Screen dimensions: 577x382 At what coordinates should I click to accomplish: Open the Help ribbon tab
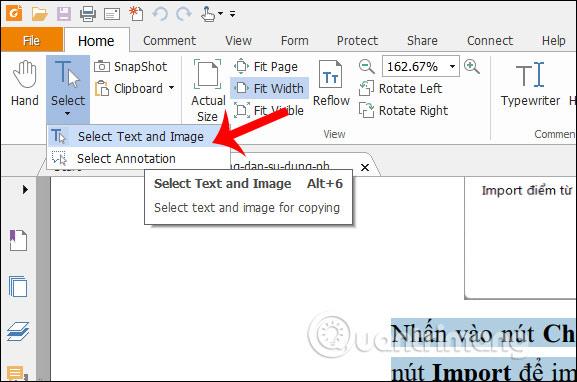coord(553,40)
